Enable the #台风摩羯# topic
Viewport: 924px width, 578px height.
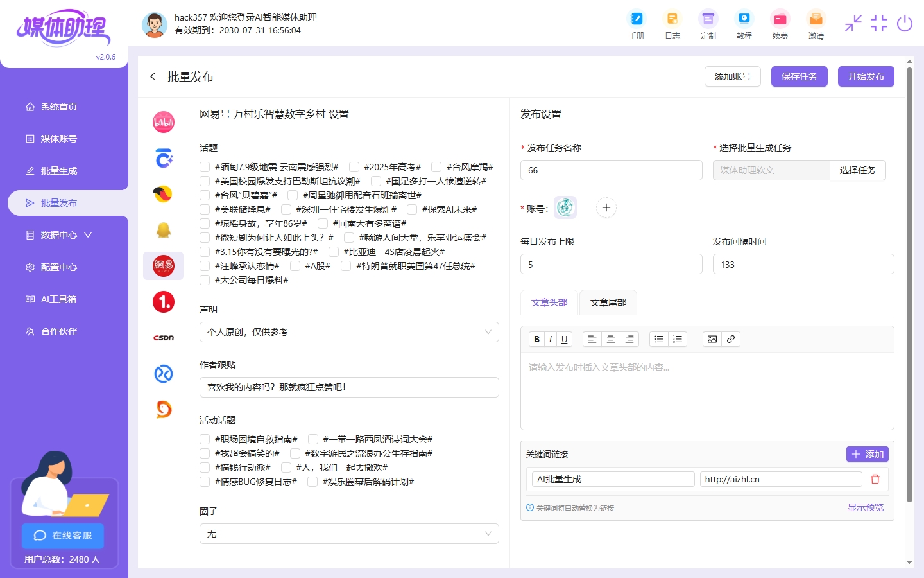[436, 166]
